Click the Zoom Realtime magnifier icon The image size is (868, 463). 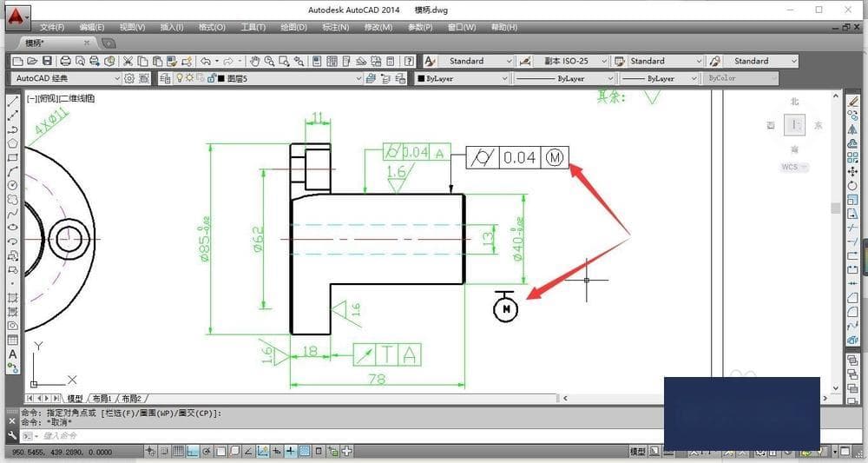[270, 61]
